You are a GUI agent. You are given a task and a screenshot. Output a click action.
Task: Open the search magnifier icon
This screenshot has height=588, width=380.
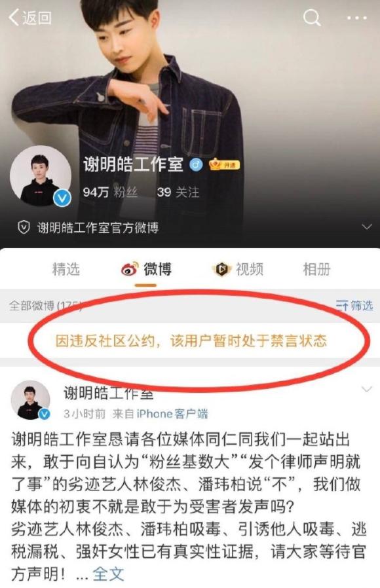[312, 17]
